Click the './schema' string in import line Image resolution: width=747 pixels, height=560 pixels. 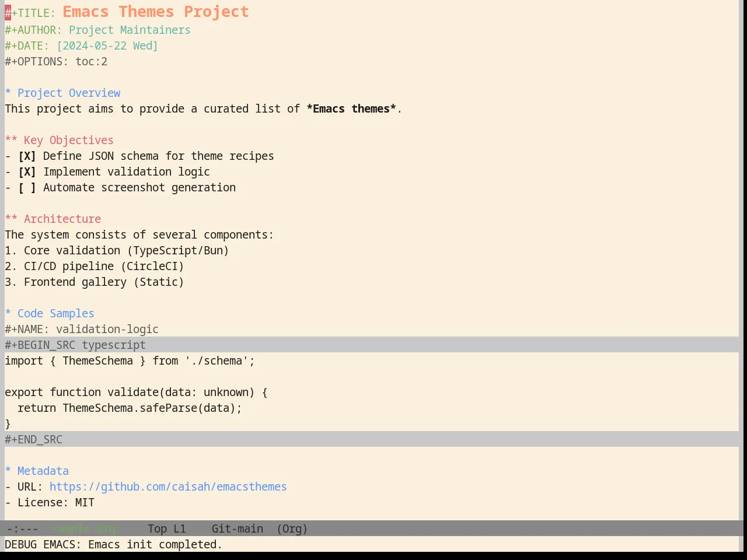217,361
